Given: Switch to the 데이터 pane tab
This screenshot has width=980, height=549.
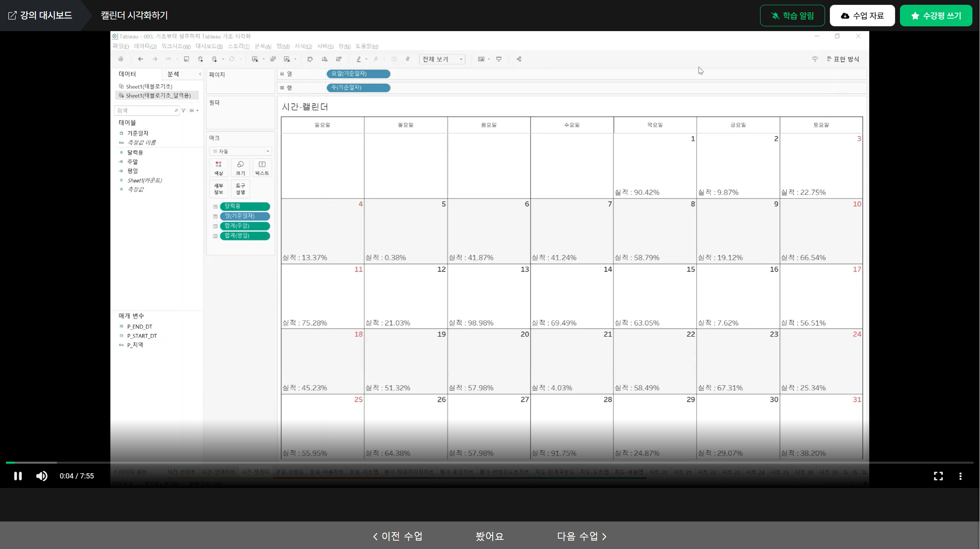Looking at the screenshot, I should 127,74.
